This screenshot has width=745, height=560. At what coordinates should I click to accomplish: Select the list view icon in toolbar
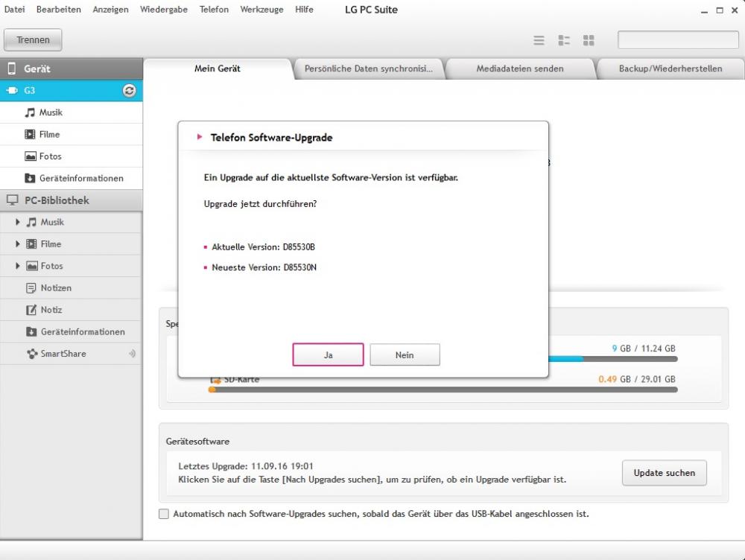[539, 40]
